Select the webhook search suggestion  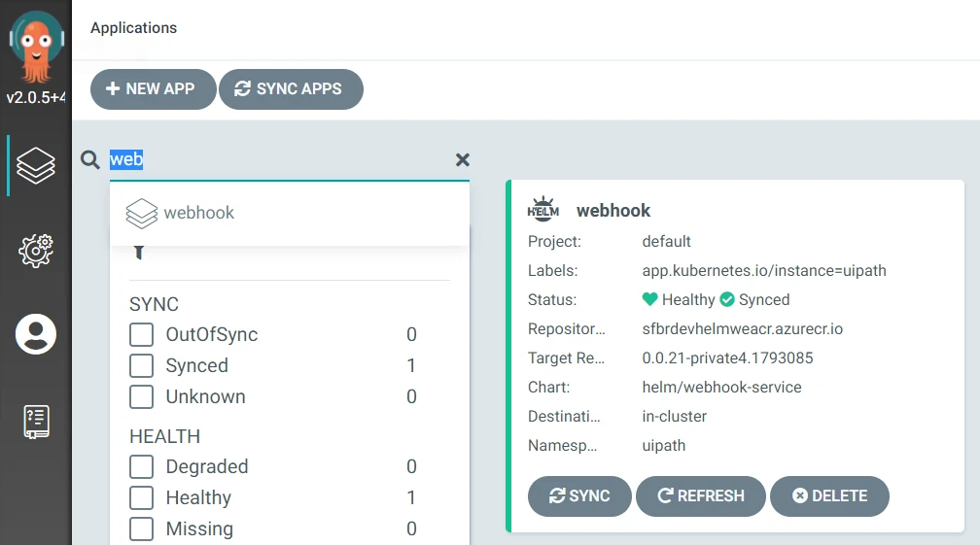(290, 213)
